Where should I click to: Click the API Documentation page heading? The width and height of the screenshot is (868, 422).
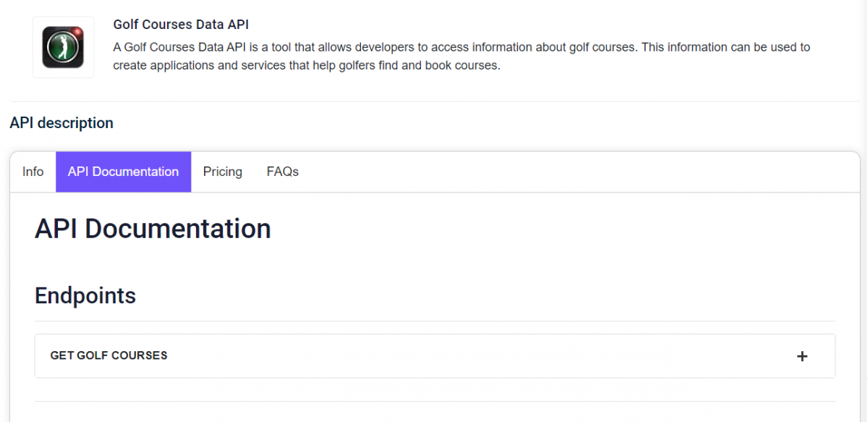[x=153, y=229]
